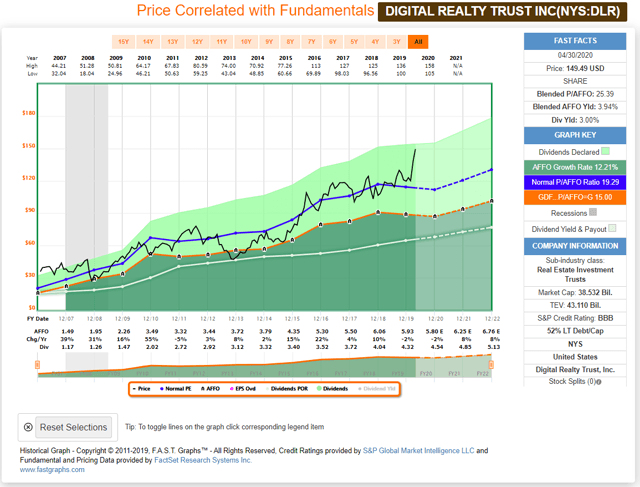The height and width of the screenshot is (487, 640).
Task: Click the Stock Splits info icon
Action: click(x=599, y=382)
